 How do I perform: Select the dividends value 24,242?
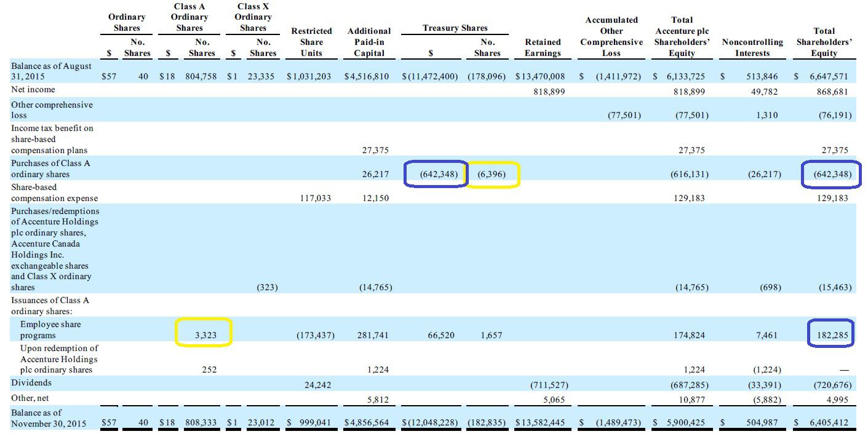pyautogui.click(x=317, y=385)
